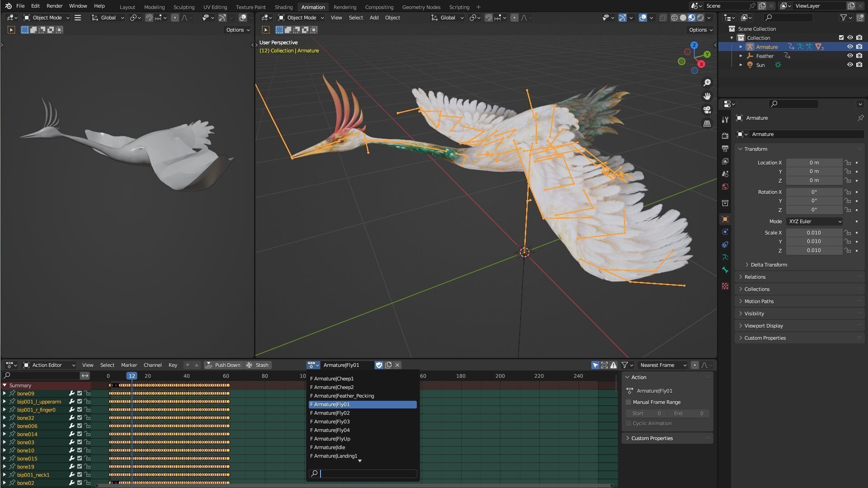Select solid viewport shading
Screen dimensions: 868x488
coord(683,18)
